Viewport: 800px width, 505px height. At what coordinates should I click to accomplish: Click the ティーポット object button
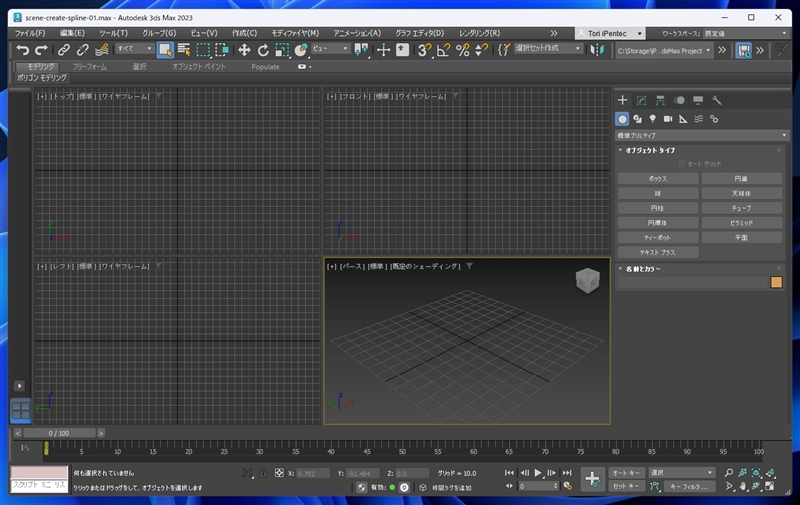[658, 238]
